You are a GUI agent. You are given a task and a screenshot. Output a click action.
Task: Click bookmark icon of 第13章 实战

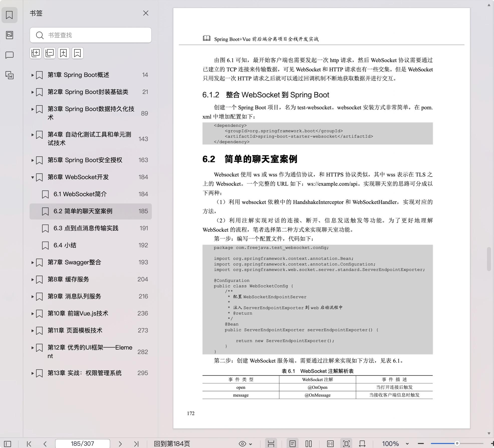(x=39, y=373)
